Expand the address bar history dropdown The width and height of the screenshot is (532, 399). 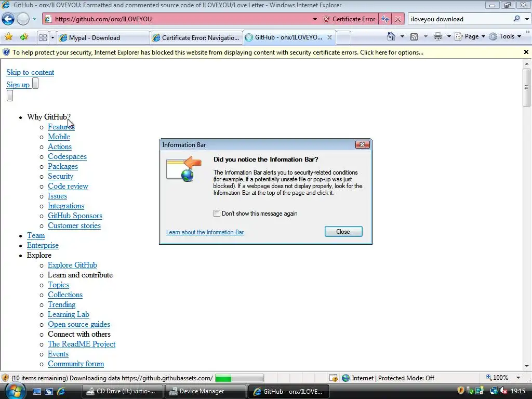coord(315,19)
